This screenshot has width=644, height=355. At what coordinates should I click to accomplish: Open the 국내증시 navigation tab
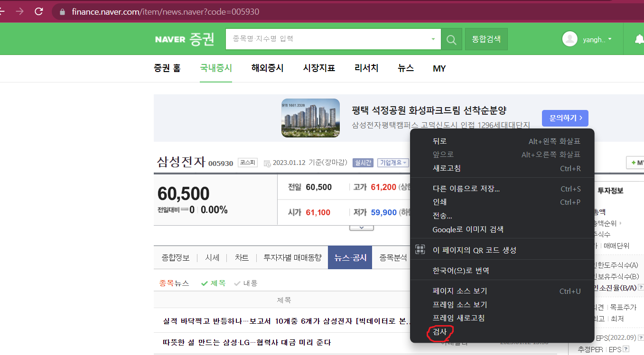tap(216, 68)
